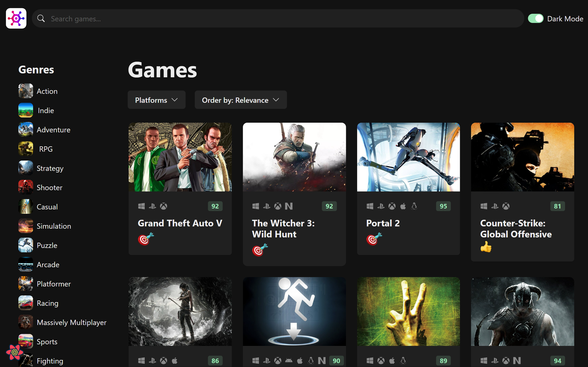This screenshot has height=367, width=588.
Task: Click the Shooter genre thumbnail icon
Action: tap(25, 187)
